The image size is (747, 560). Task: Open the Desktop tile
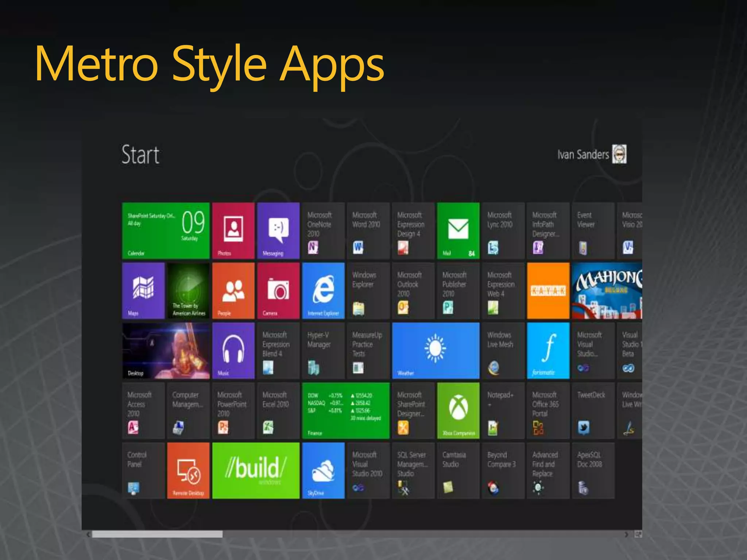coord(166,351)
